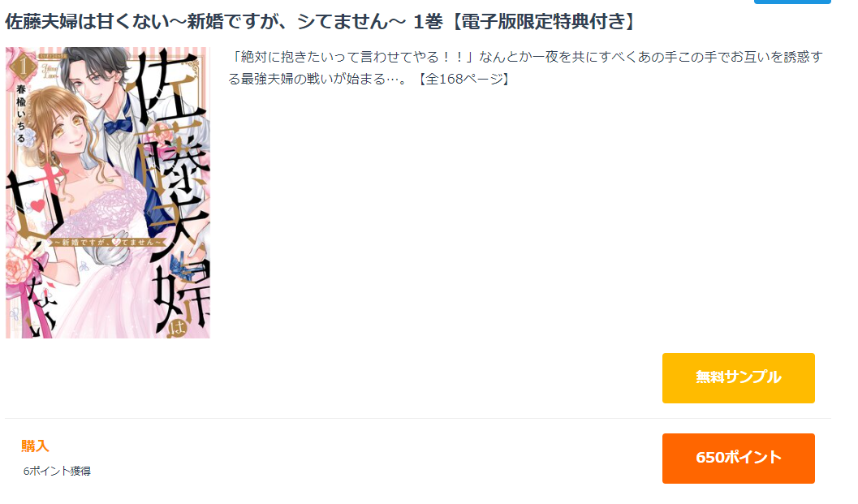Click the volume number 1 badge on cover
Viewport: 858px width, 504px height.
click(x=24, y=67)
